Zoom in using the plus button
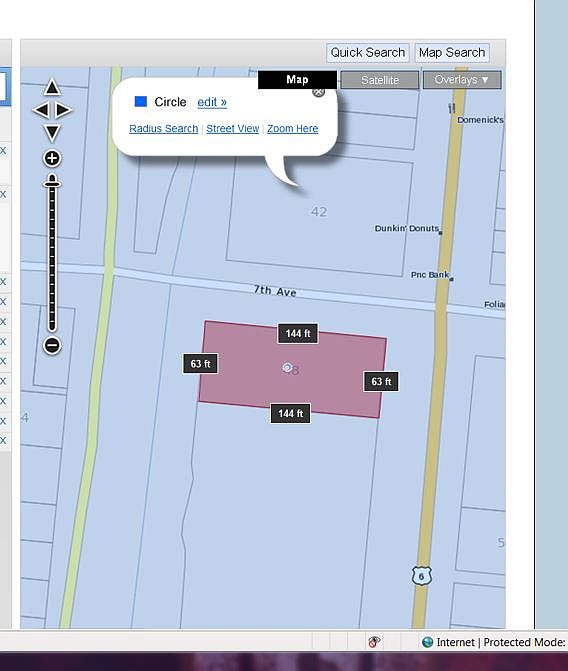Screen dimensions: 568x671 [x=52, y=158]
